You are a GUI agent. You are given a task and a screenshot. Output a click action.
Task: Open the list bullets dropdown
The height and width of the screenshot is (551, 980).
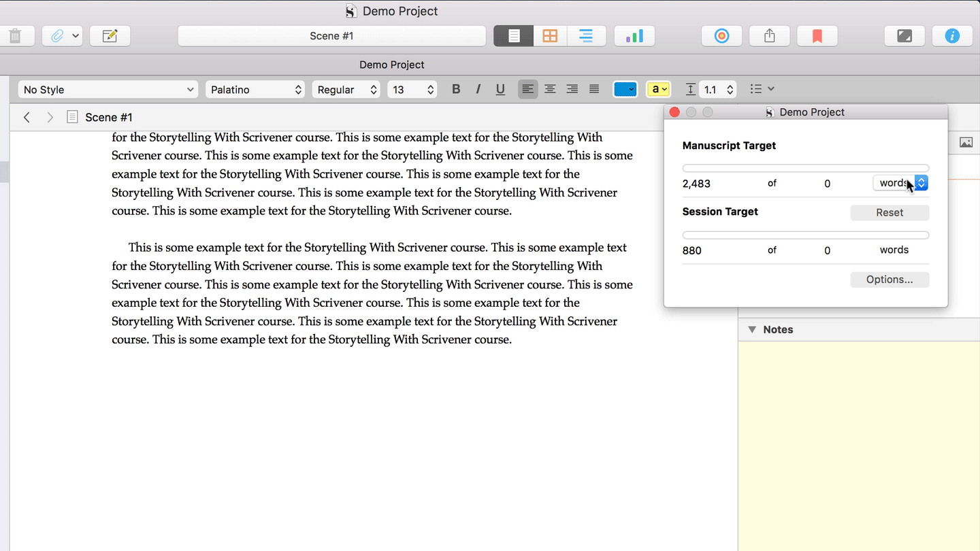pos(762,89)
